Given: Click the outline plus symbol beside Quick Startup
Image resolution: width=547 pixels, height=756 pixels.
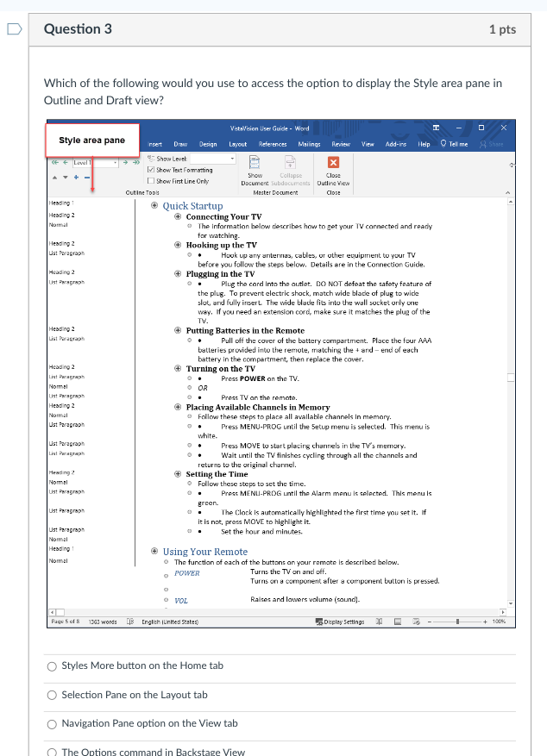Looking at the screenshot, I should 154,205.
